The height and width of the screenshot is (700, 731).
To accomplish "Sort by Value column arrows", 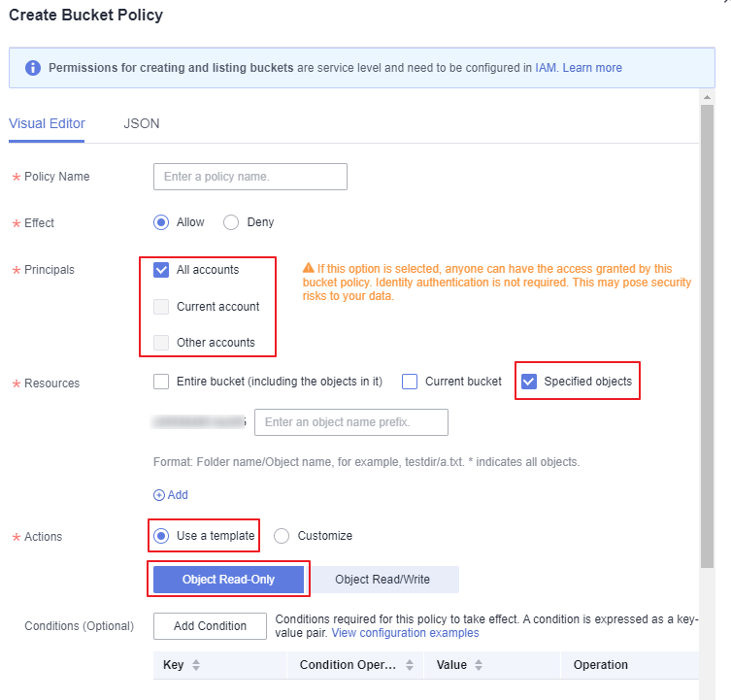I will (479, 665).
